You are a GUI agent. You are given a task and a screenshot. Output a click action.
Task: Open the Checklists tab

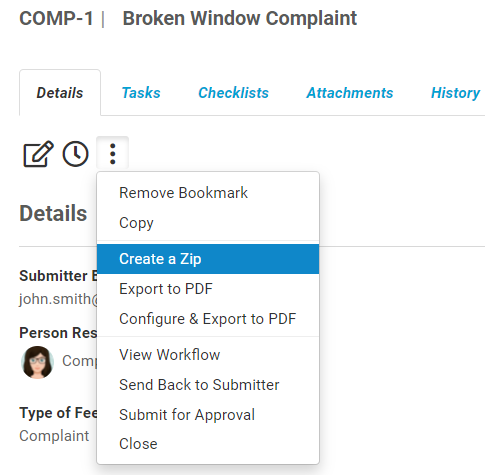233,93
